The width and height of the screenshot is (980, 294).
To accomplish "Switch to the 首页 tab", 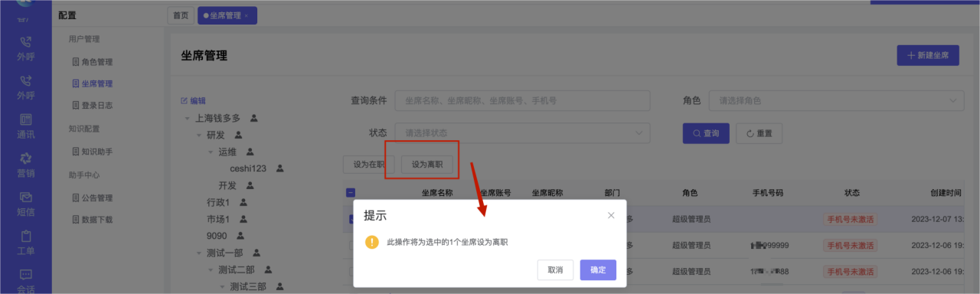I will point(181,15).
